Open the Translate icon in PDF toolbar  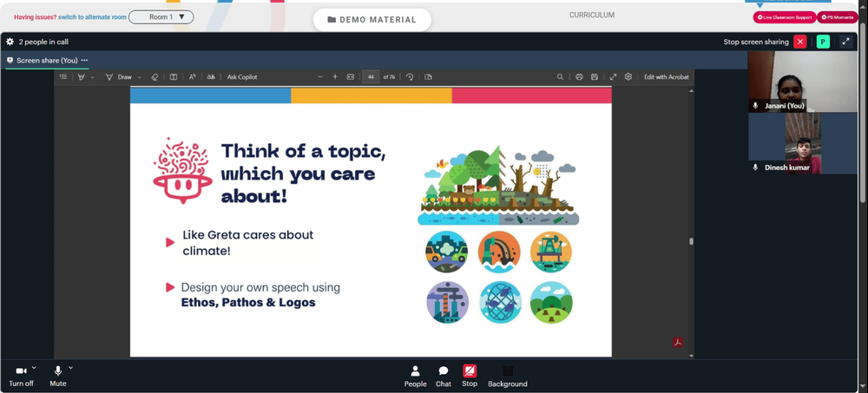[x=211, y=77]
